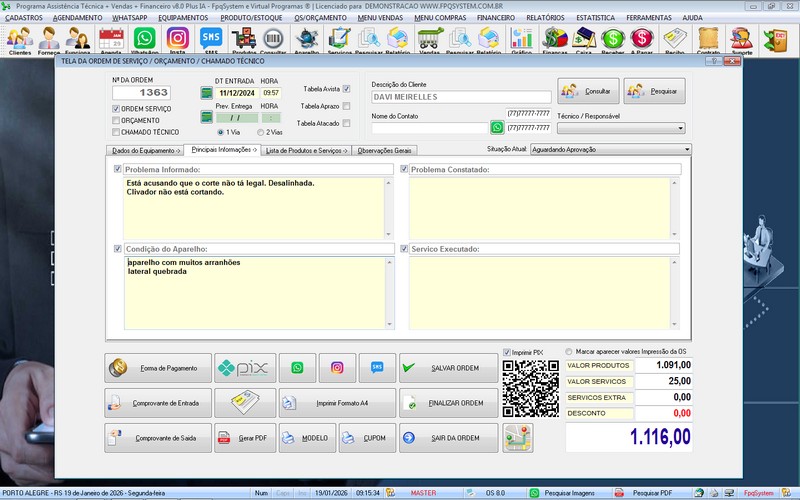Image resolution: width=800 pixels, height=500 pixels.
Task: Open the Caixa toolbar icon
Action: (584, 40)
